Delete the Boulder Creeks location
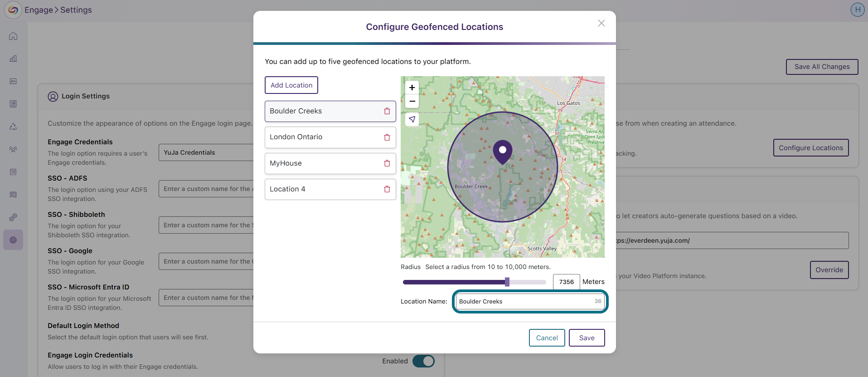The width and height of the screenshot is (868, 377). 387,111
